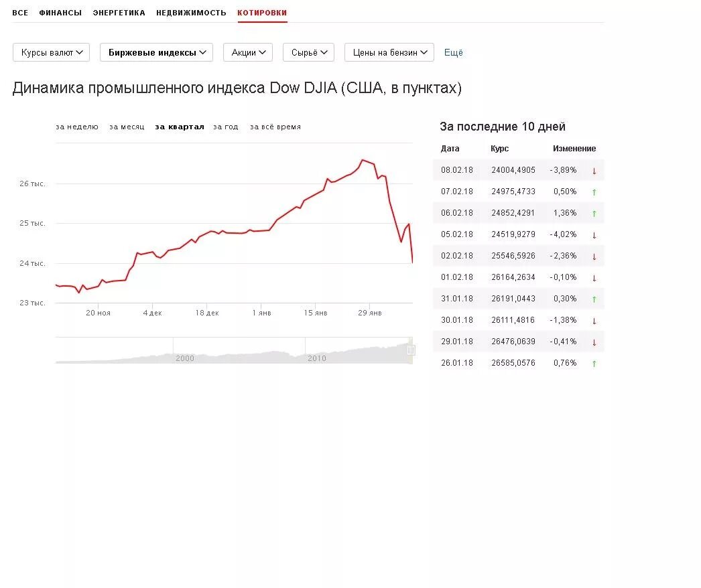Expand the Курсы валют dropdown

point(52,52)
